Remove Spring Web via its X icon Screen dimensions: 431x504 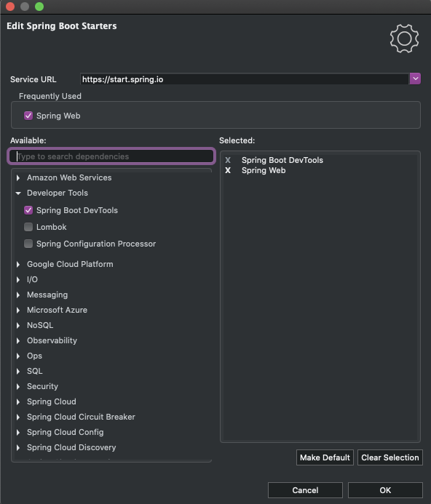tap(228, 170)
